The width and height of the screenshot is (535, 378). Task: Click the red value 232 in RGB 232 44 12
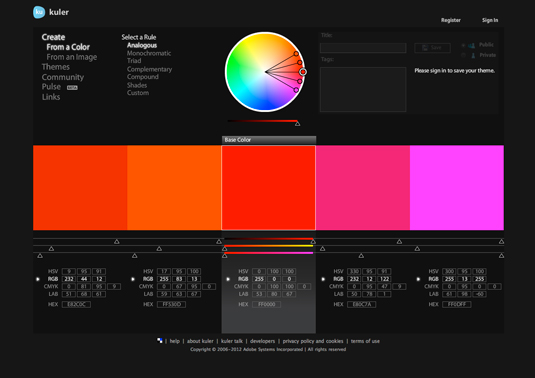click(x=69, y=279)
